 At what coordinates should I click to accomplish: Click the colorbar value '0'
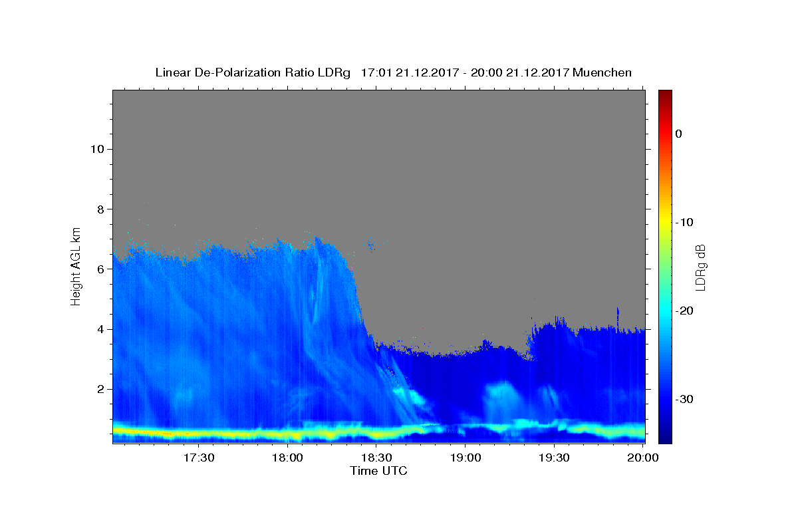pyautogui.click(x=678, y=134)
